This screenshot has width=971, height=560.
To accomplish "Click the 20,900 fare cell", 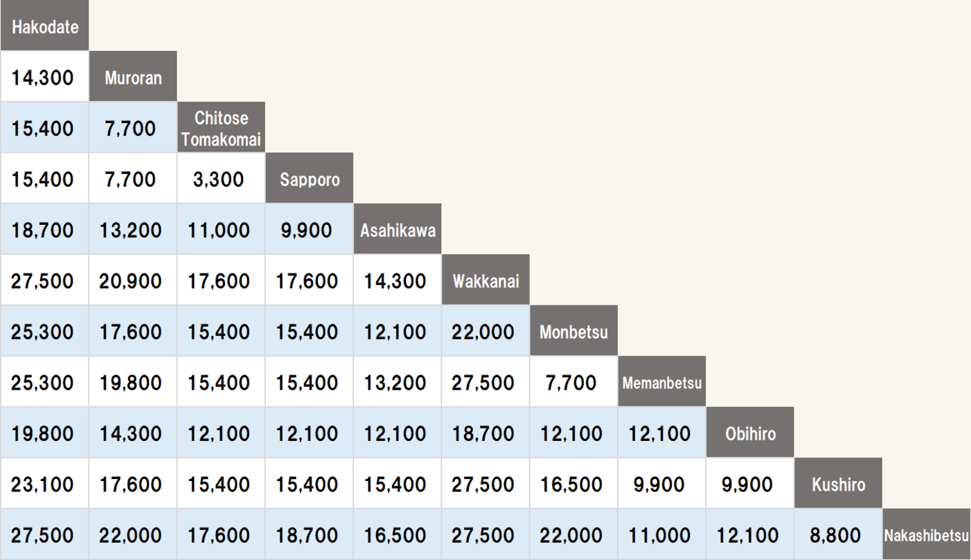I will click(130, 281).
